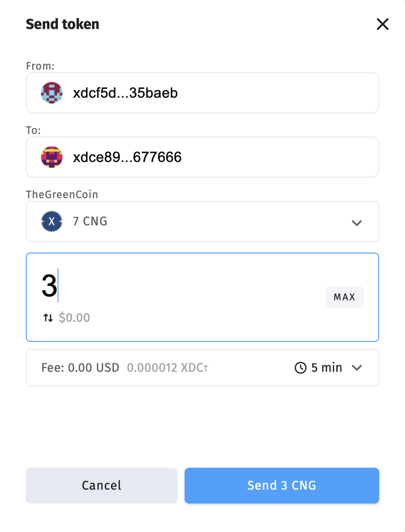Click the Fee: 0.00 USD text
Screen dimensions: 405x532
tap(80, 368)
